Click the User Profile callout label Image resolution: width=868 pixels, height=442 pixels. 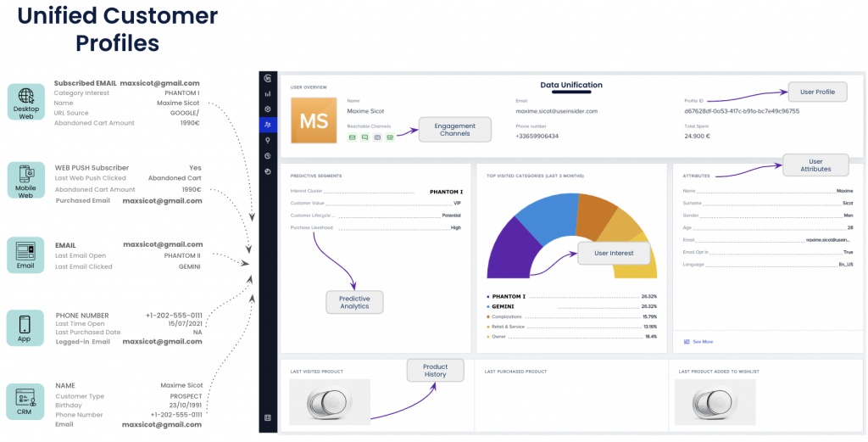coord(817,92)
